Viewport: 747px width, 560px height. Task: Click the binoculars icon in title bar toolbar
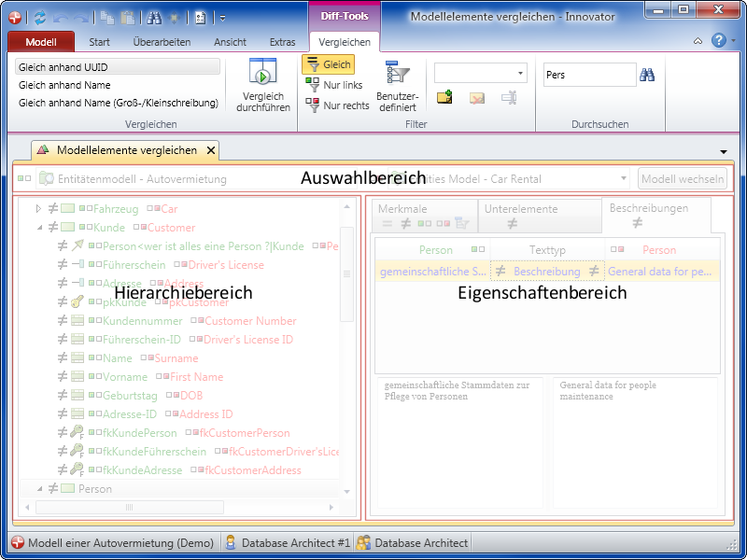click(x=155, y=17)
